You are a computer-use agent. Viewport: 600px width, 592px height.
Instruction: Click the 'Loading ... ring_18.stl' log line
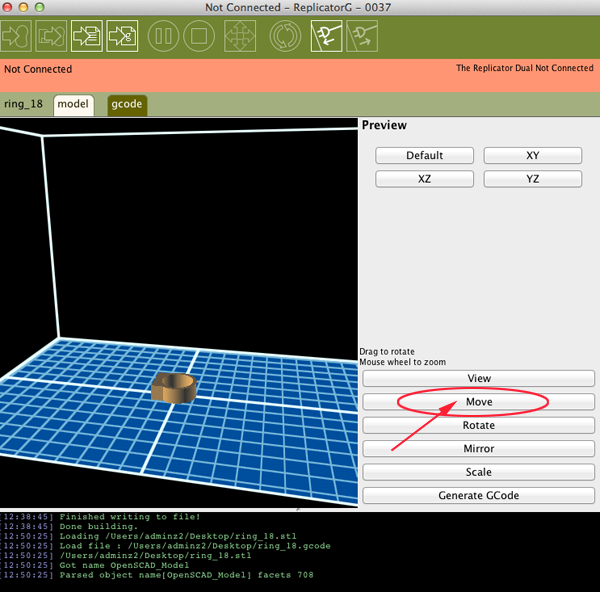(x=178, y=536)
